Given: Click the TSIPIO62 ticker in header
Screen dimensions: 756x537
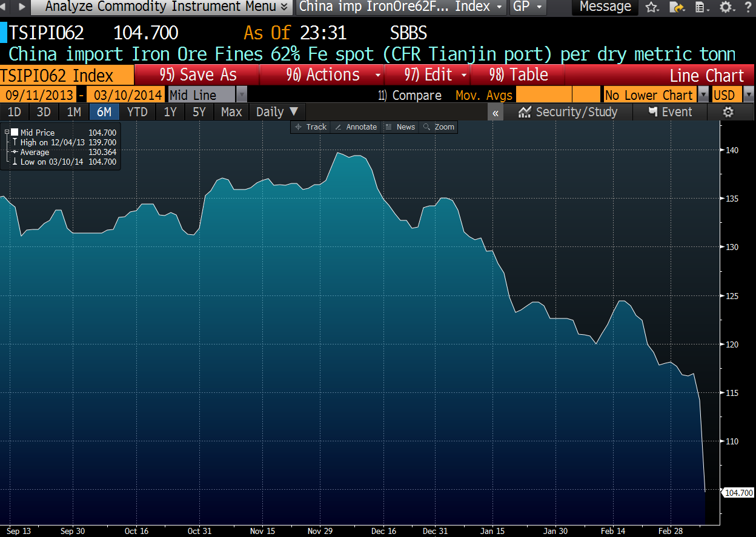Looking at the screenshot, I should pyautogui.click(x=46, y=32).
